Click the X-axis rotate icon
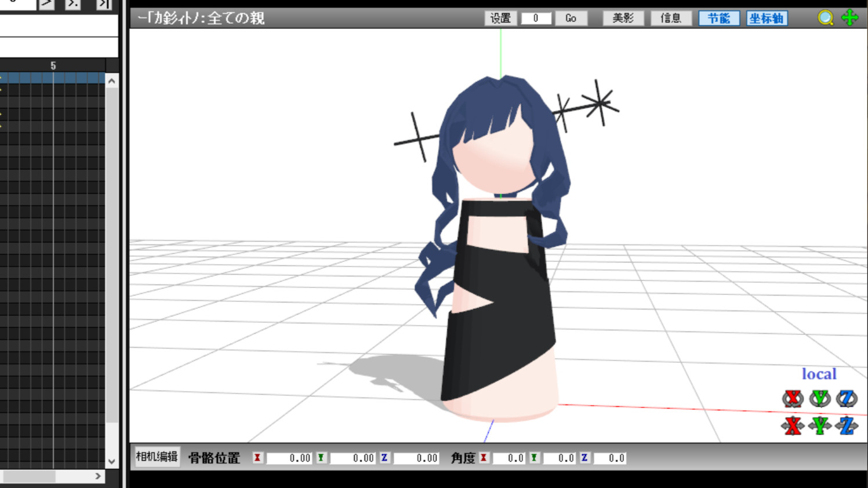Viewport: 868px width, 488px height. (x=792, y=399)
